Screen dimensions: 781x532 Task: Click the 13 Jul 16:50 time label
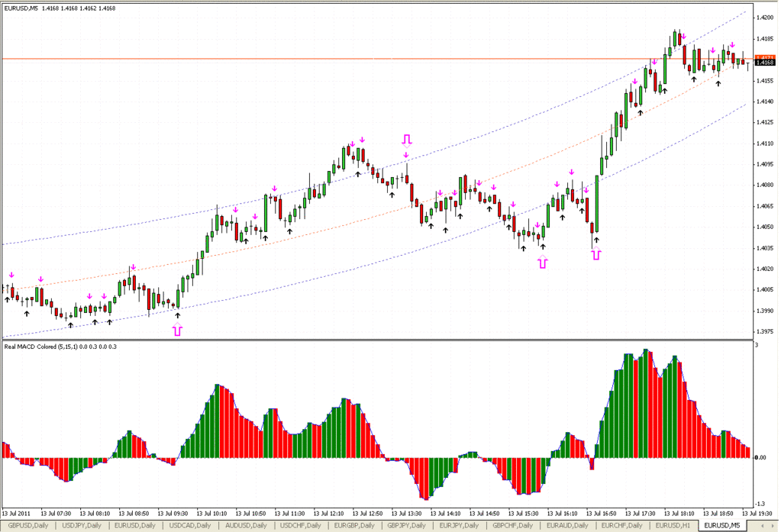pos(601,514)
